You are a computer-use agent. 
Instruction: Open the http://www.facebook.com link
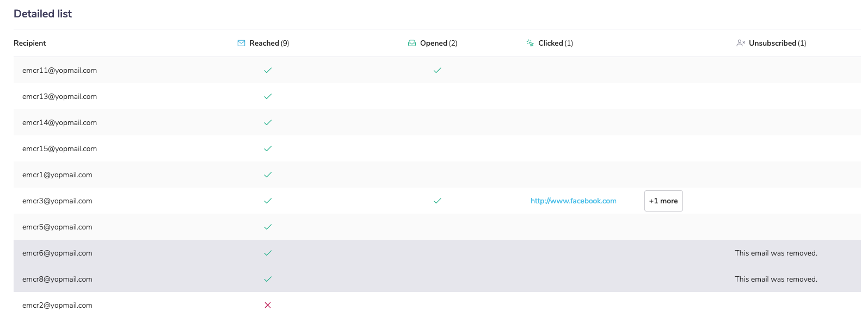pyautogui.click(x=574, y=201)
